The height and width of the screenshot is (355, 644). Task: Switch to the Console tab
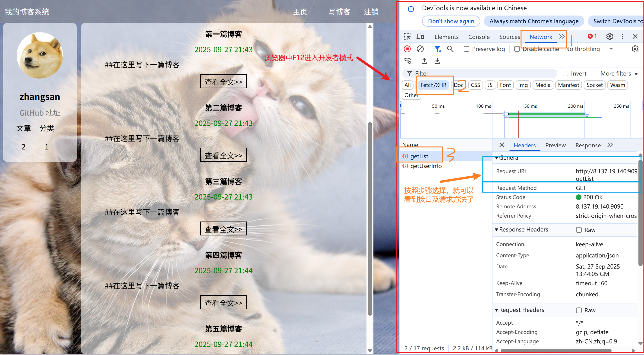479,37
